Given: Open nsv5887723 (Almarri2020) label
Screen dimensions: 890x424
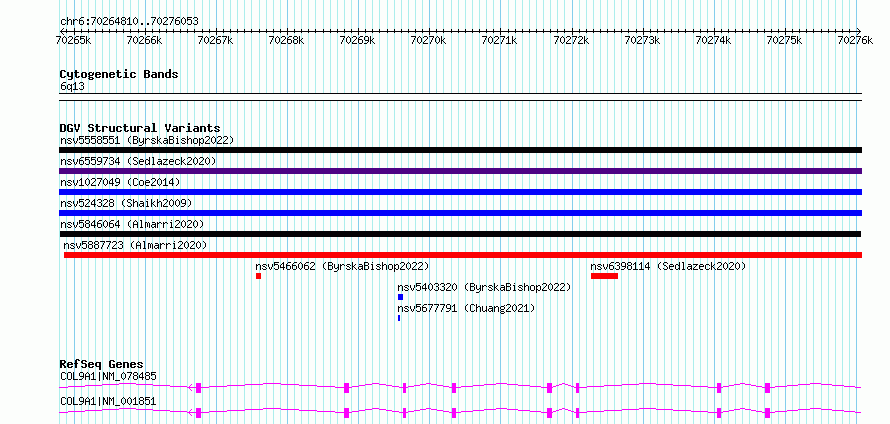Looking at the screenshot, I should pyautogui.click(x=135, y=245).
